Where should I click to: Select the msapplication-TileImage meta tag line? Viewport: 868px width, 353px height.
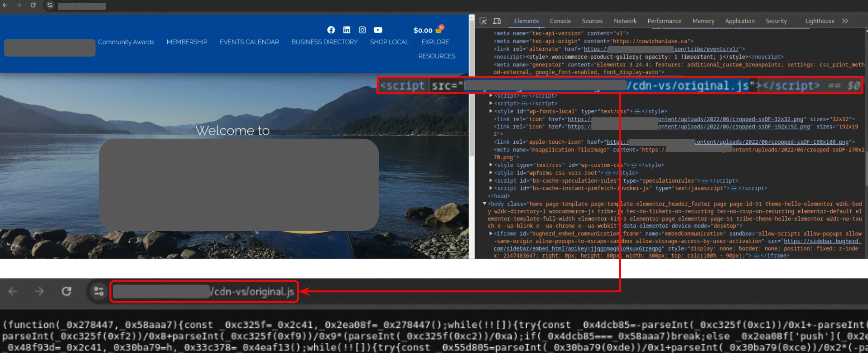pos(679,153)
